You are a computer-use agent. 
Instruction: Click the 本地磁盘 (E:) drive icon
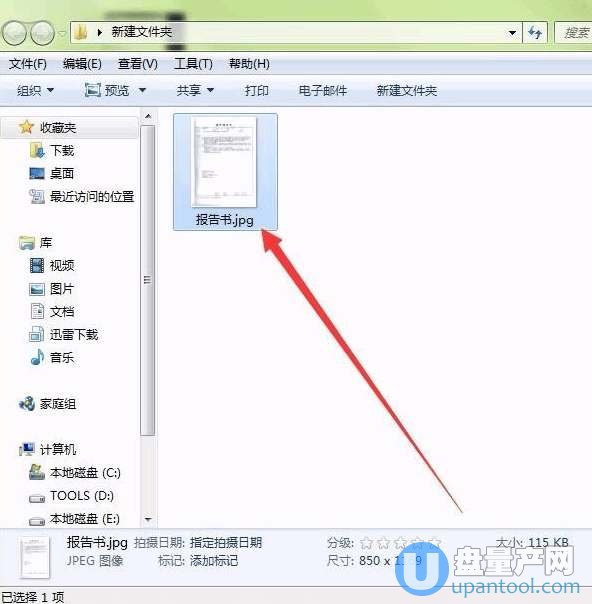(x=37, y=522)
